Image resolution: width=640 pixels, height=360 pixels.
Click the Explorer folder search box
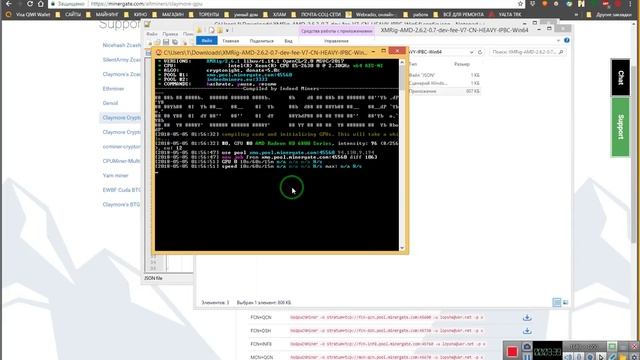pos(527,52)
